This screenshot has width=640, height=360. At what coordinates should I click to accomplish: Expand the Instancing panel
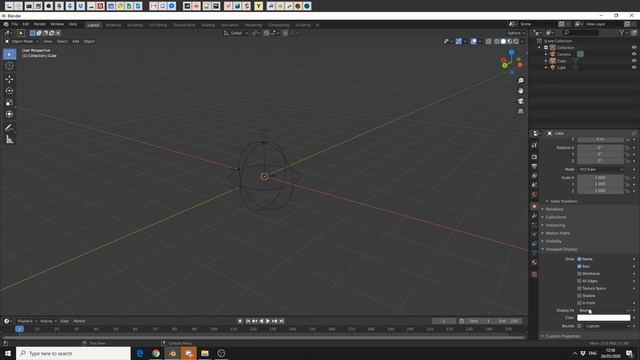coord(555,225)
